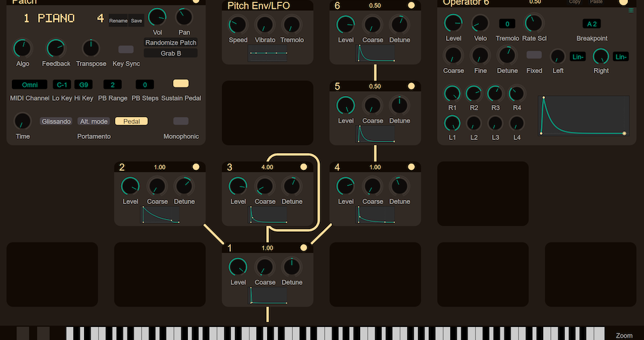Viewport: 644px width, 340px height.
Task: Click the Pitch Env/LFO envelope graph
Action: click(268, 54)
